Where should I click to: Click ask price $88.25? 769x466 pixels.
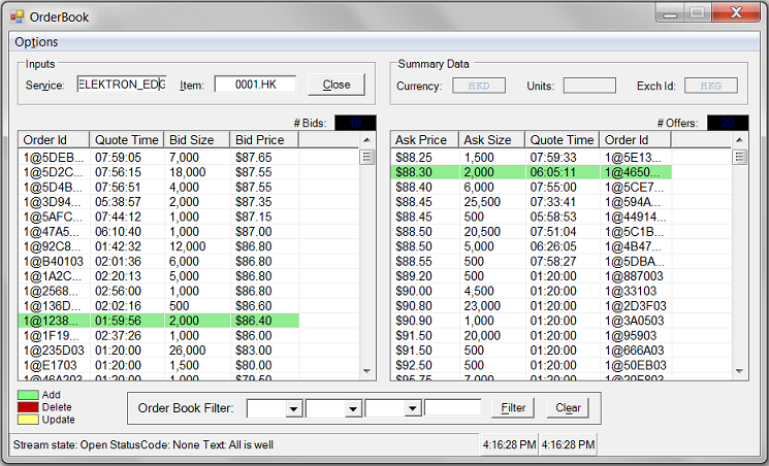coord(414,157)
